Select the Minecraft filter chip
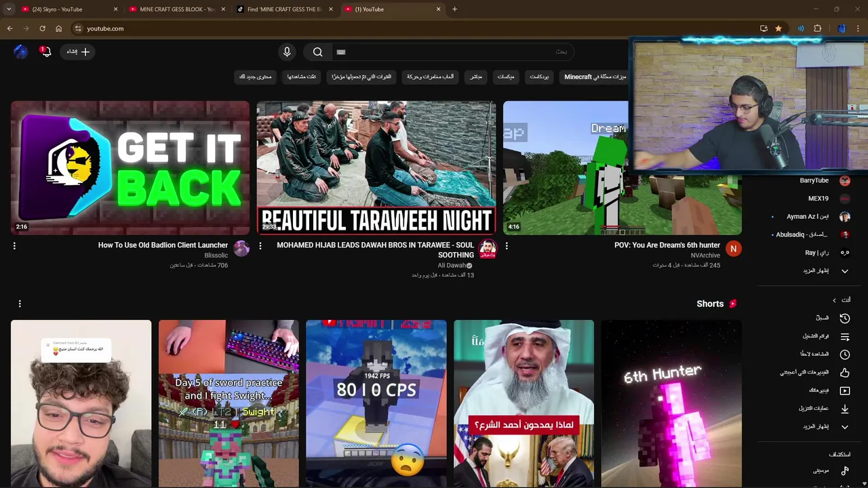The height and width of the screenshot is (488, 868). coord(595,77)
